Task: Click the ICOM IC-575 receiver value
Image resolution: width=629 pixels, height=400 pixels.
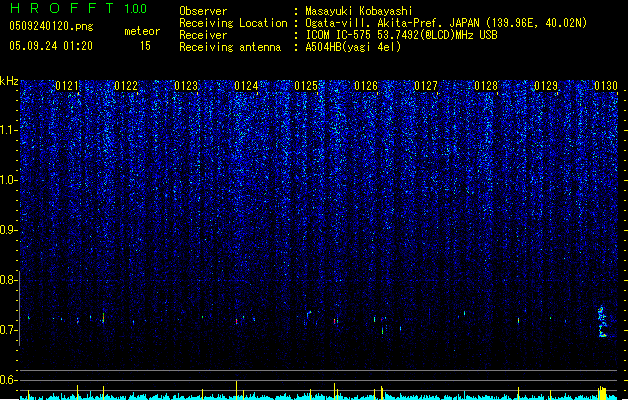Action: coord(401,35)
